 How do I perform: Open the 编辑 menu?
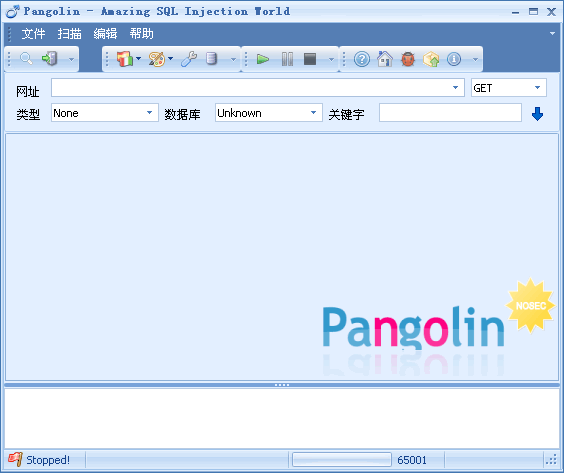(105, 34)
